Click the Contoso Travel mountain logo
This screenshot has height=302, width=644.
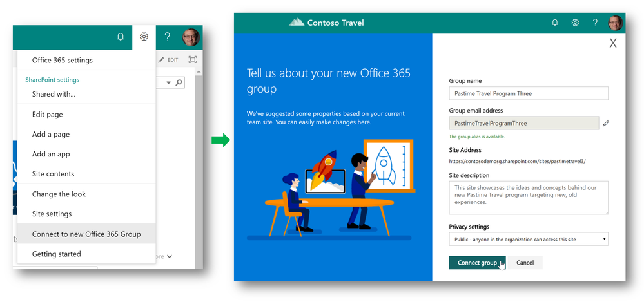(x=297, y=22)
